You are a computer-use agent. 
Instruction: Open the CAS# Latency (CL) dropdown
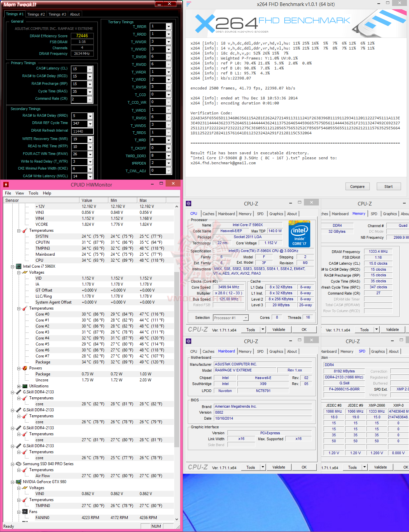pos(90,69)
